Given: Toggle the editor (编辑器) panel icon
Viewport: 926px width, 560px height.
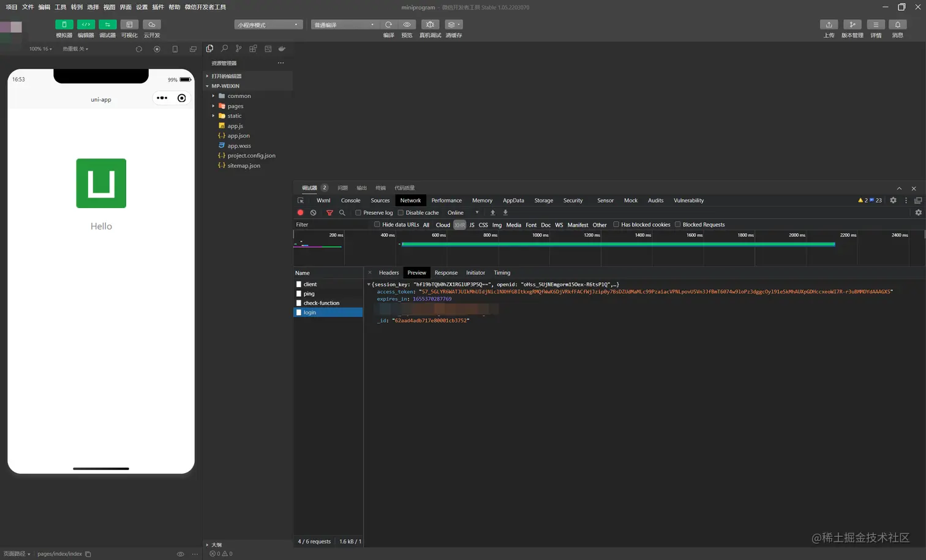Looking at the screenshot, I should 86,24.
